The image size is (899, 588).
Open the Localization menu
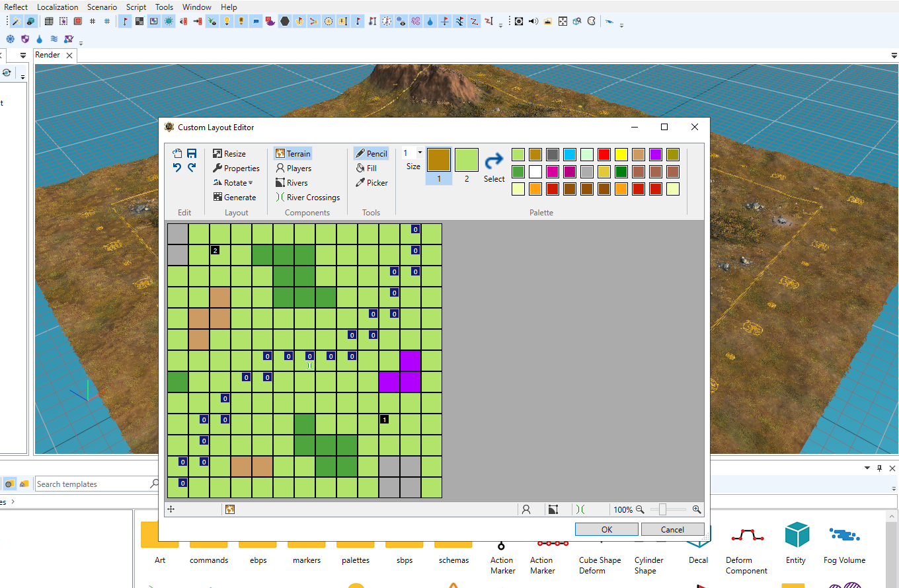[x=58, y=7]
